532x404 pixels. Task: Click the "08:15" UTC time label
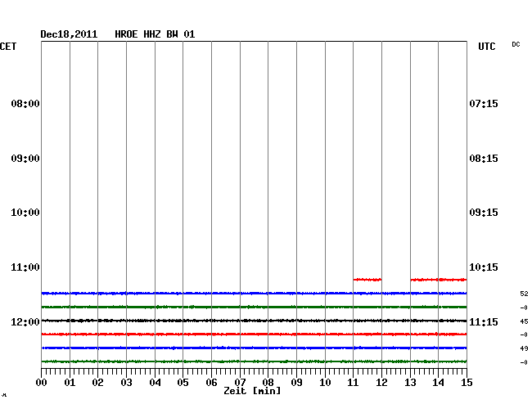484,159
